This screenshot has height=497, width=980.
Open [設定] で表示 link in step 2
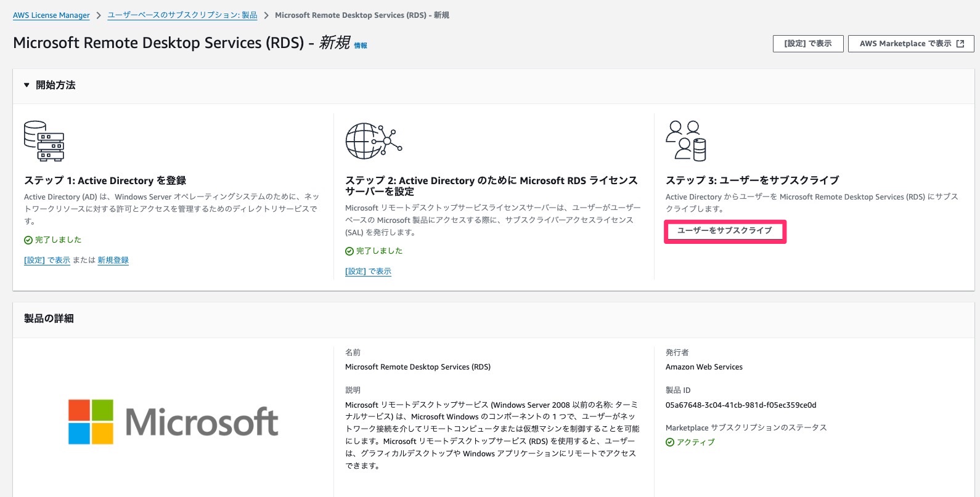[x=368, y=272]
